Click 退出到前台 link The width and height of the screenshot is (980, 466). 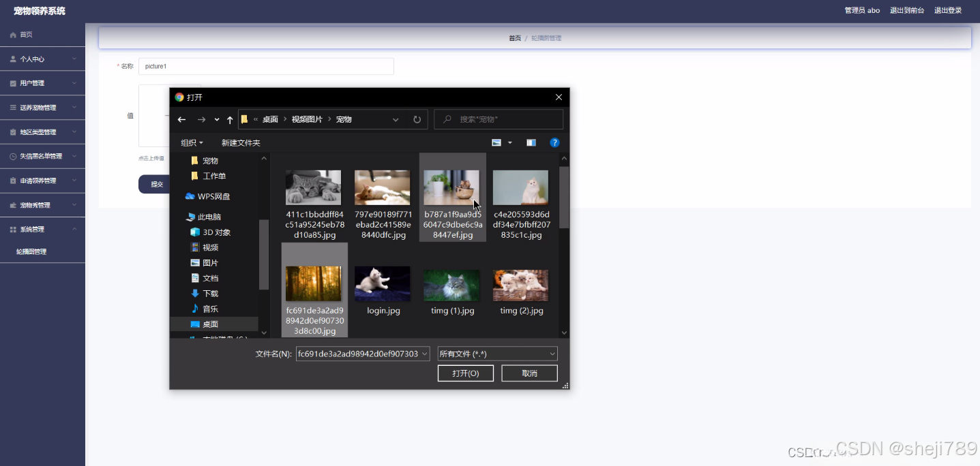907,10
